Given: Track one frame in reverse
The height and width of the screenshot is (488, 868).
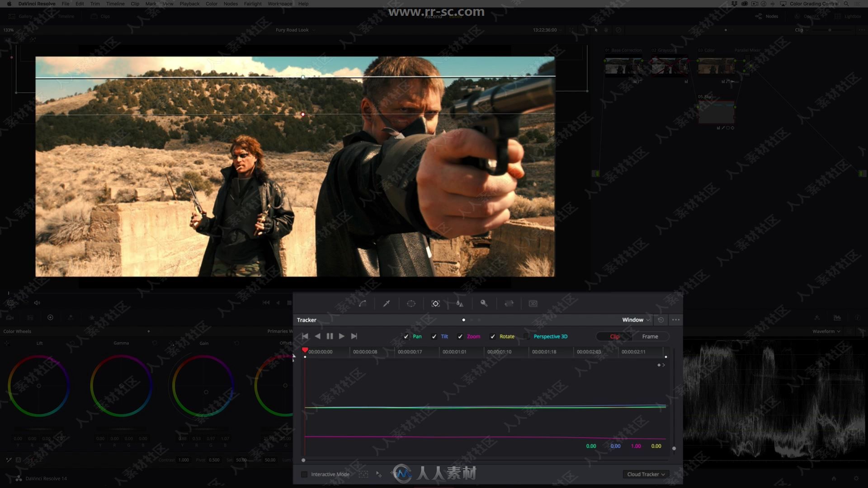Looking at the screenshot, I should tap(317, 336).
